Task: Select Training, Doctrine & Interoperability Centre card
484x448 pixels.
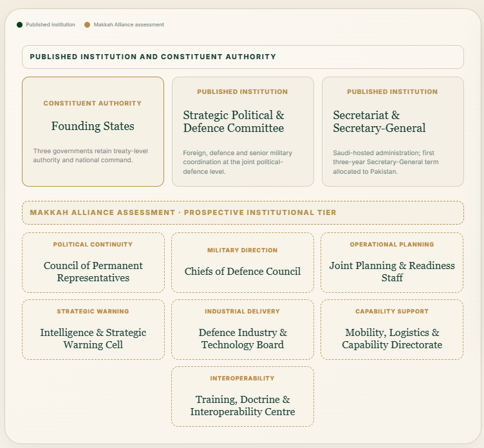Action: [243, 397]
